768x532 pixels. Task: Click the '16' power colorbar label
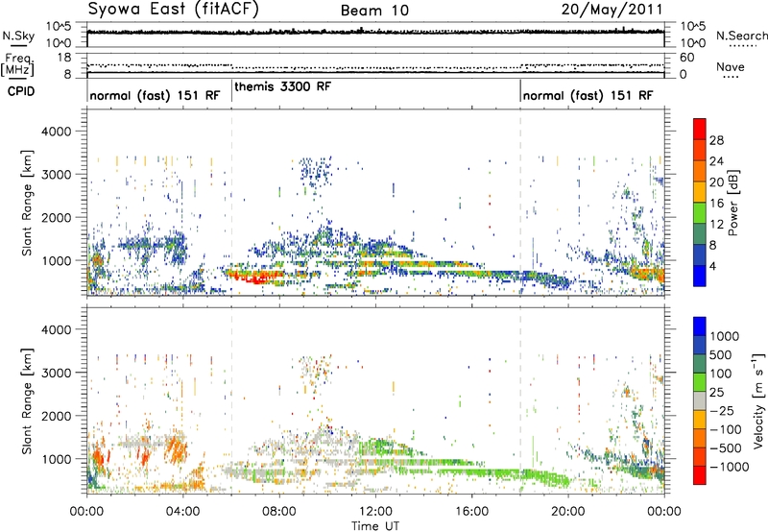[x=716, y=204]
